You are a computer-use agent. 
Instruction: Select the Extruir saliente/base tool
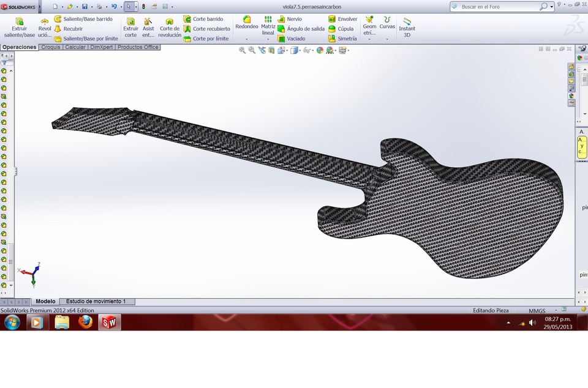(x=19, y=27)
